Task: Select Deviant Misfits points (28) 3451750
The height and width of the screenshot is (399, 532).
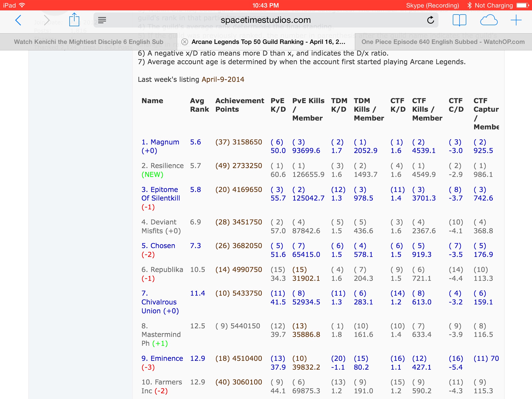Action: 239,222
